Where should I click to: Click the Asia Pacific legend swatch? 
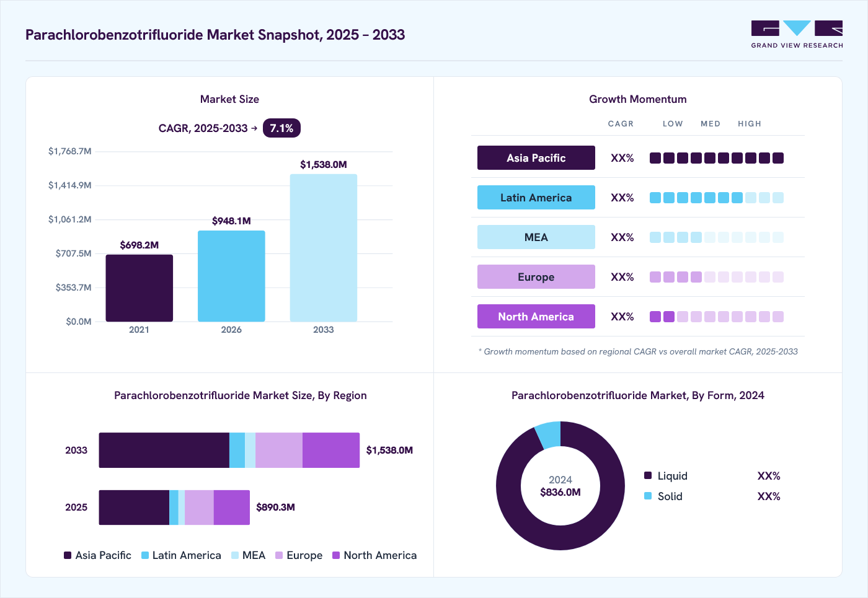pyautogui.click(x=68, y=555)
